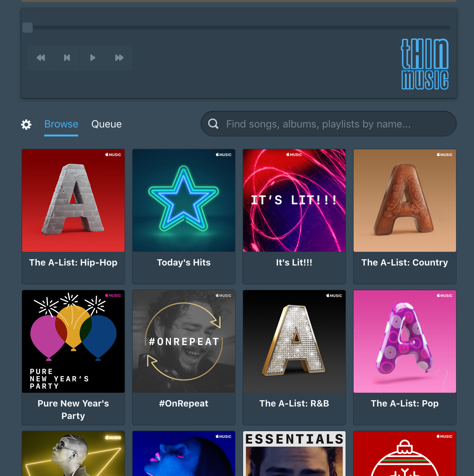Click the Pure New Year's Party title

pyautogui.click(x=73, y=409)
